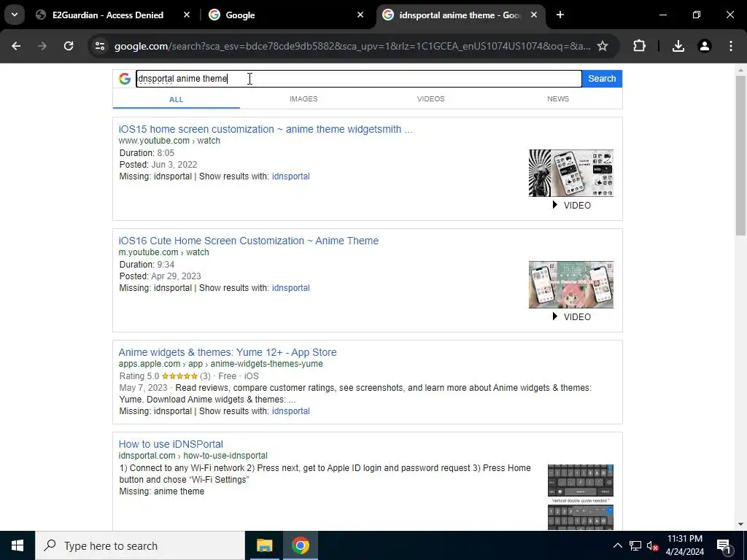Screen dimensions: 747x560
Task: Click the forward navigation arrow
Action: 42,46
